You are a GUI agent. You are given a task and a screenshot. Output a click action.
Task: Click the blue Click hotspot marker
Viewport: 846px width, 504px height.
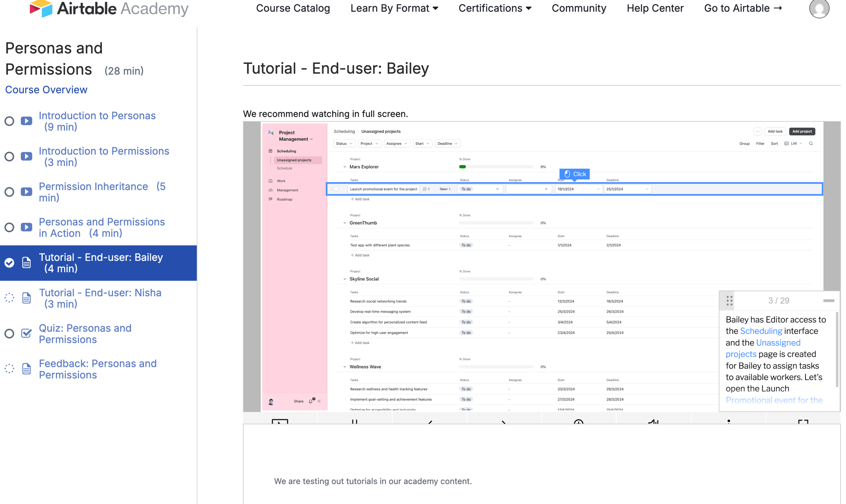(574, 174)
